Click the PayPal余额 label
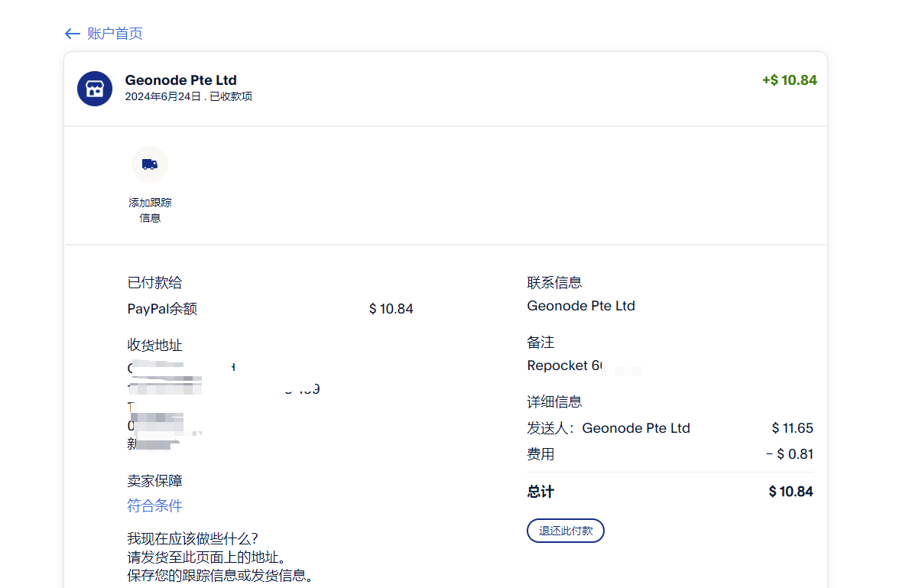This screenshot has height=588, width=899. [162, 309]
